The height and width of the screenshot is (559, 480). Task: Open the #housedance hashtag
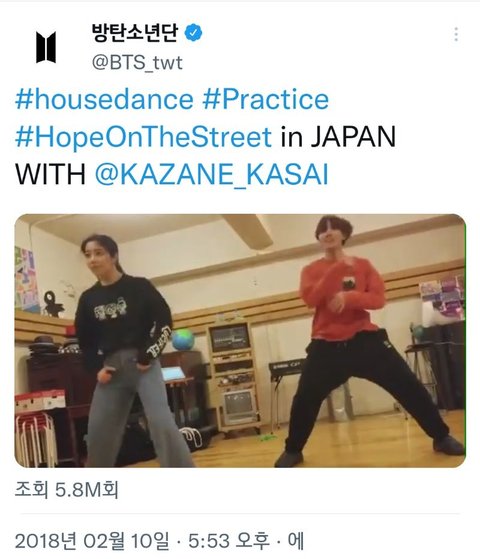pos(104,99)
